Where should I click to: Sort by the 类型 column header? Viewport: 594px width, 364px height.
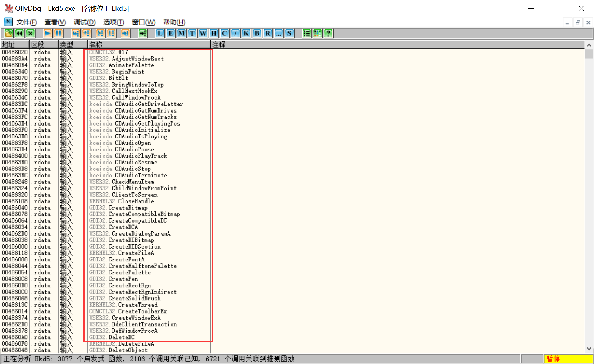click(73, 45)
